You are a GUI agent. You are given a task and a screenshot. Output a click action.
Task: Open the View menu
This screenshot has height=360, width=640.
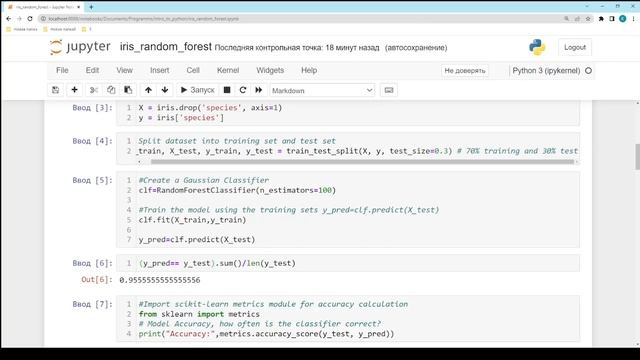pyautogui.click(x=124, y=70)
